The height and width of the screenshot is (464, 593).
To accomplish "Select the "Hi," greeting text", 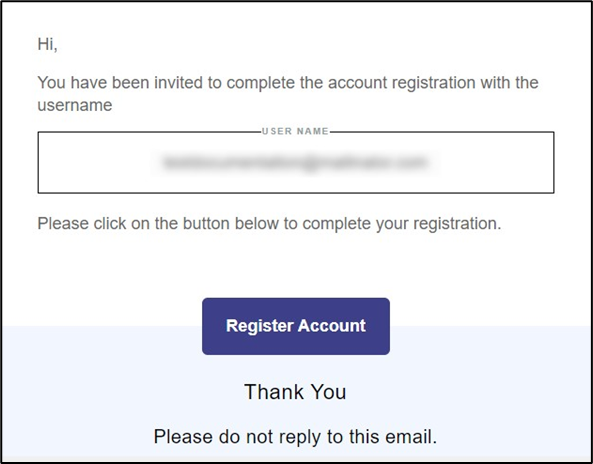I will tap(47, 44).
